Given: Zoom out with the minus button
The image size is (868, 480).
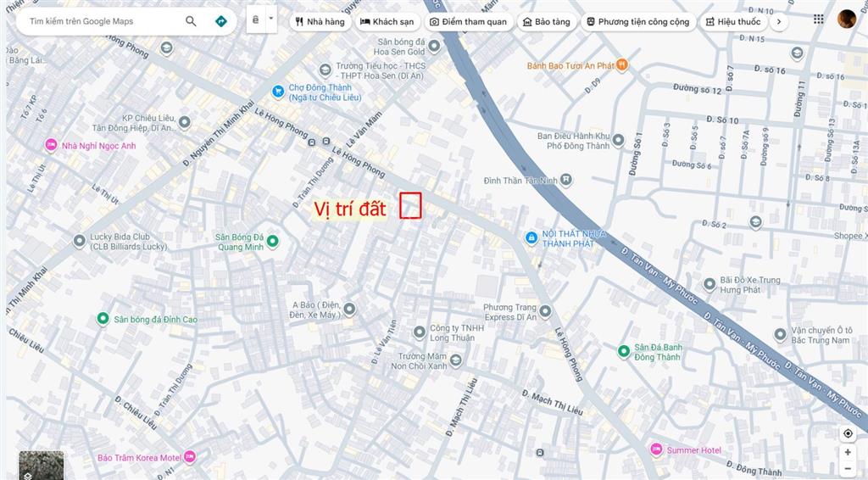Looking at the screenshot, I should point(848,469).
